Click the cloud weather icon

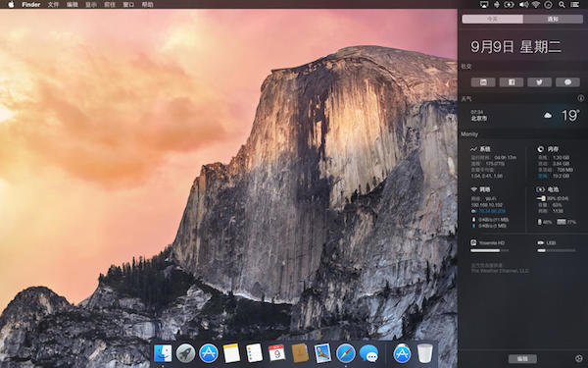[x=548, y=116]
